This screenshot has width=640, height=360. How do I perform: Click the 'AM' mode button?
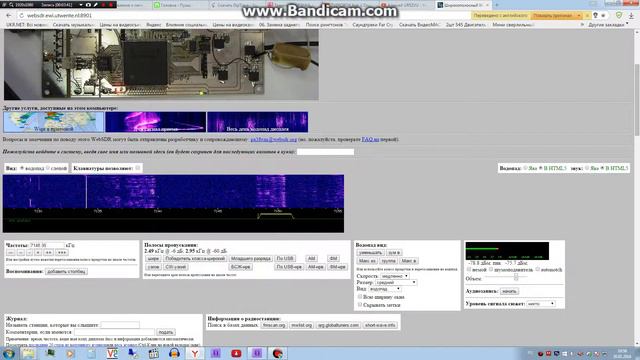(x=311, y=258)
